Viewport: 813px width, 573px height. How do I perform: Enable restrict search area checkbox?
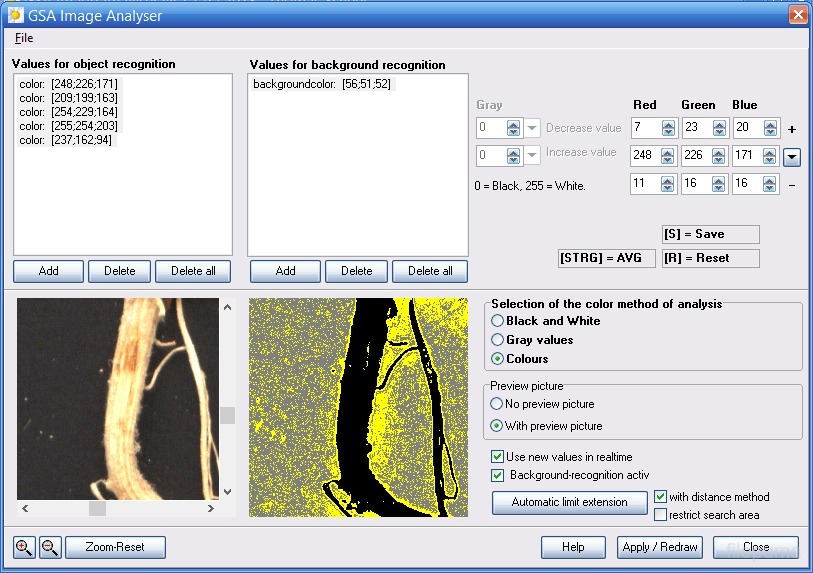pyautogui.click(x=661, y=515)
